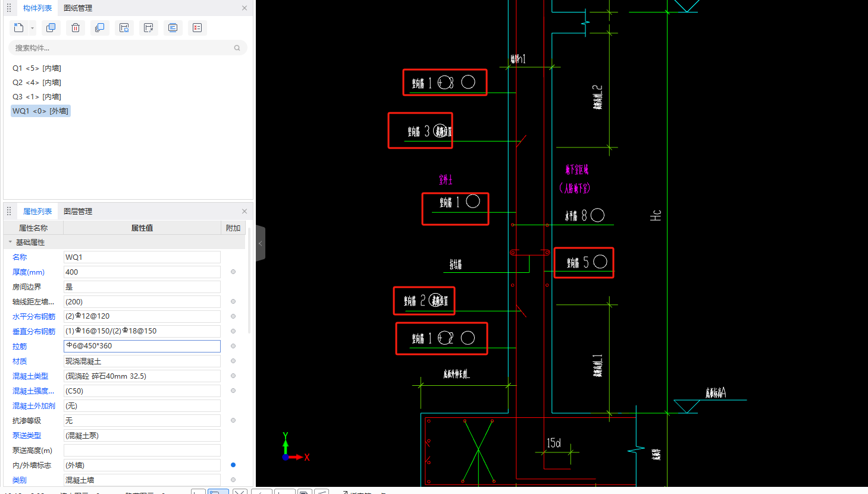This screenshot has height=494, width=868.
Task: Click the save component archive icon
Action: [x=124, y=28]
